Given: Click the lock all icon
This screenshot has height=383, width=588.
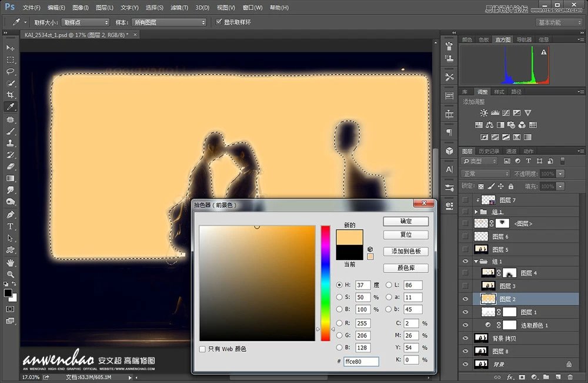Looking at the screenshot, I should tap(511, 186).
